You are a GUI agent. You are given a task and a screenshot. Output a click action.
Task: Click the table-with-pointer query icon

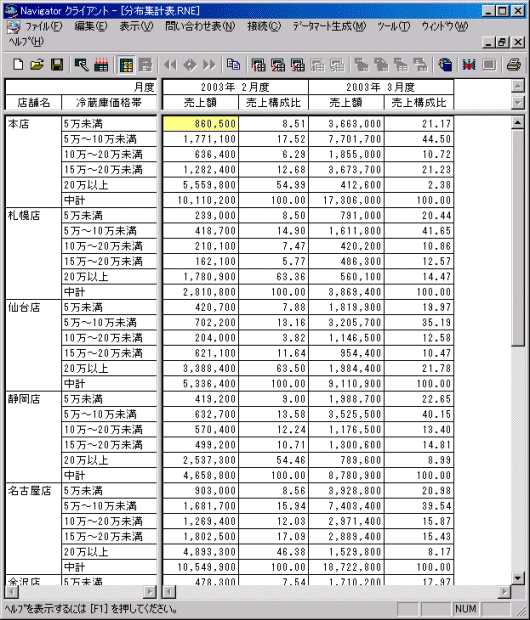click(x=81, y=64)
